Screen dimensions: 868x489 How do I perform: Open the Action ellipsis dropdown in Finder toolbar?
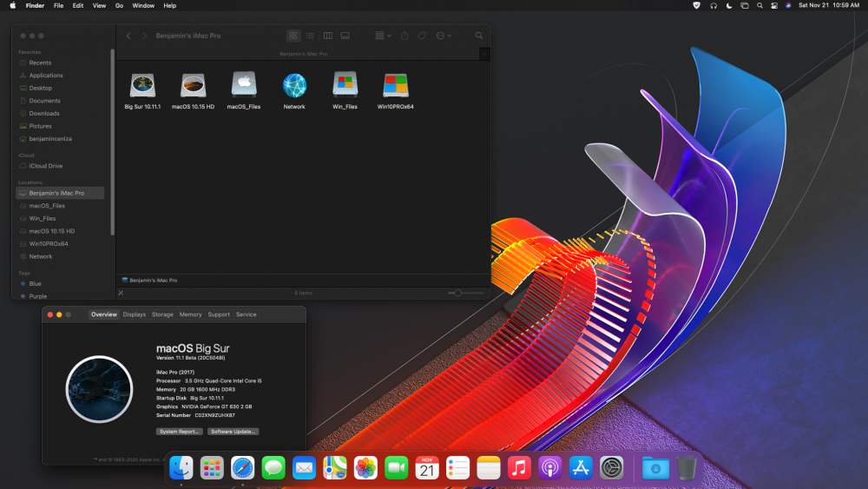444,36
